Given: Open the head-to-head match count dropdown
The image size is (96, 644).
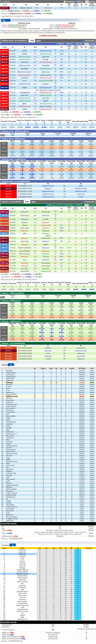Looking at the screenshot, I should click(87, 1).
